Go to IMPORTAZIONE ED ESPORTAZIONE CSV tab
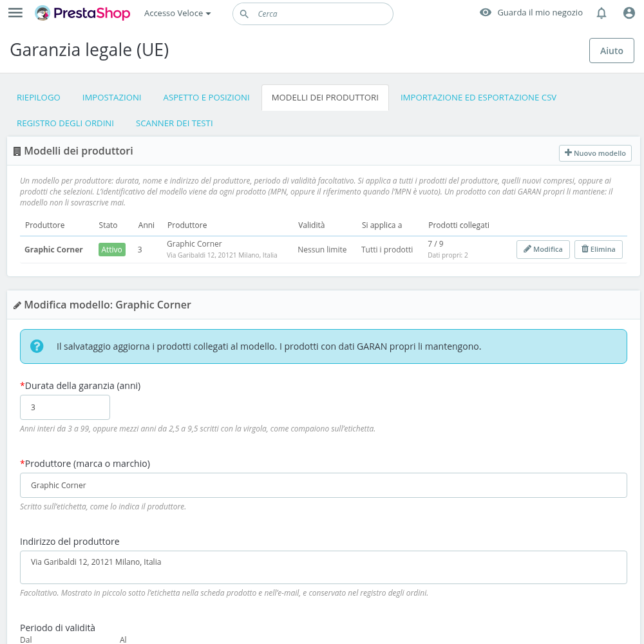 coord(478,98)
